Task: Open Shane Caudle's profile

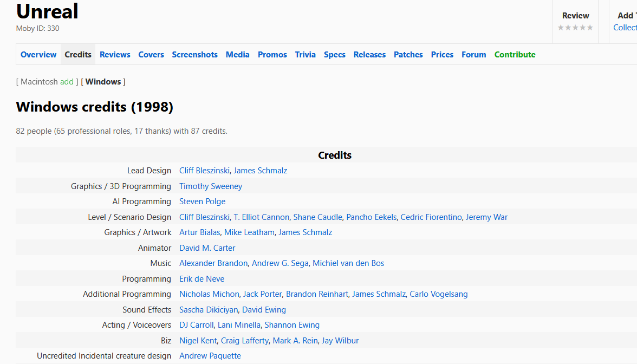Action: click(317, 217)
